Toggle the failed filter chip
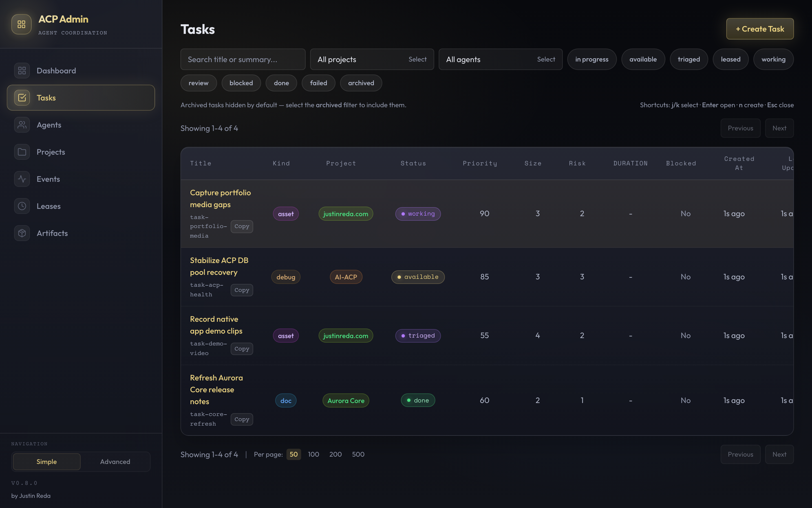 coord(318,83)
